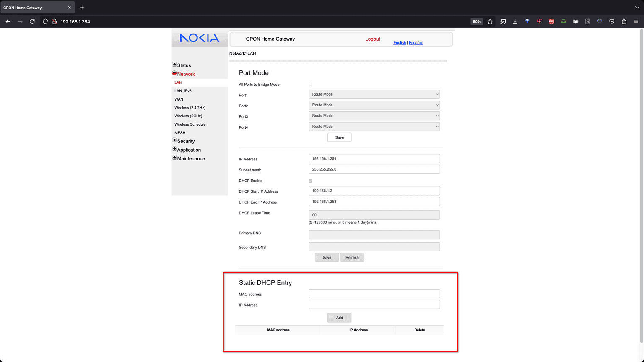This screenshot has width=644, height=362.
Task: Click the green printer extension icon
Action: [563, 21]
